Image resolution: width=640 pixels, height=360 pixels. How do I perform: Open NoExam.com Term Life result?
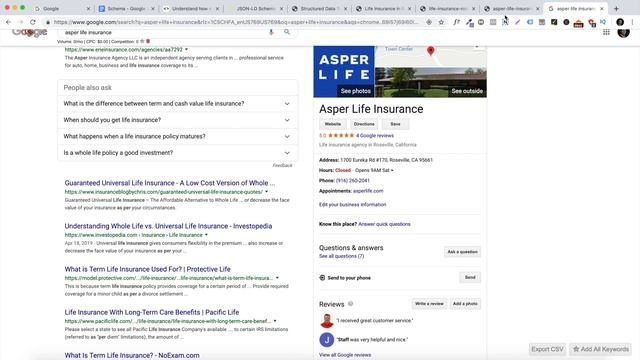point(132,356)
